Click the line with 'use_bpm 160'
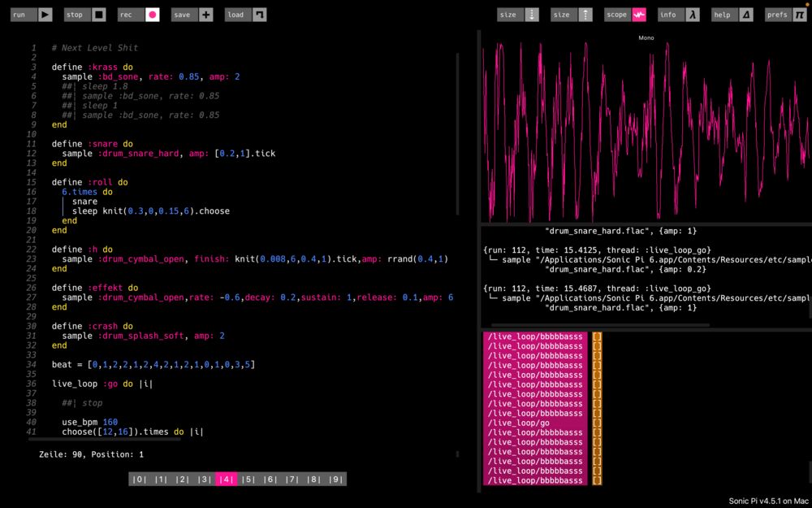The image size is (812, 508). tap(89, 422)
